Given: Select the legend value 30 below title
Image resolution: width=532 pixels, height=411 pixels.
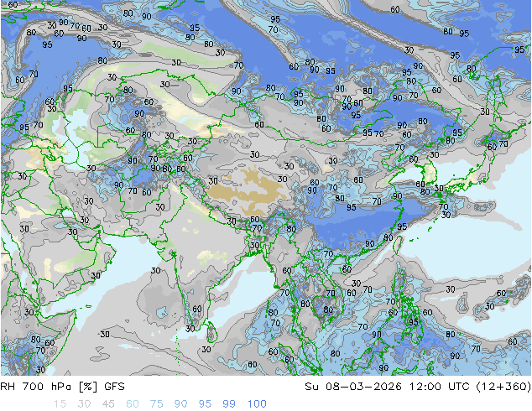Looking at the screenshot, I should [x=84, y=404].
